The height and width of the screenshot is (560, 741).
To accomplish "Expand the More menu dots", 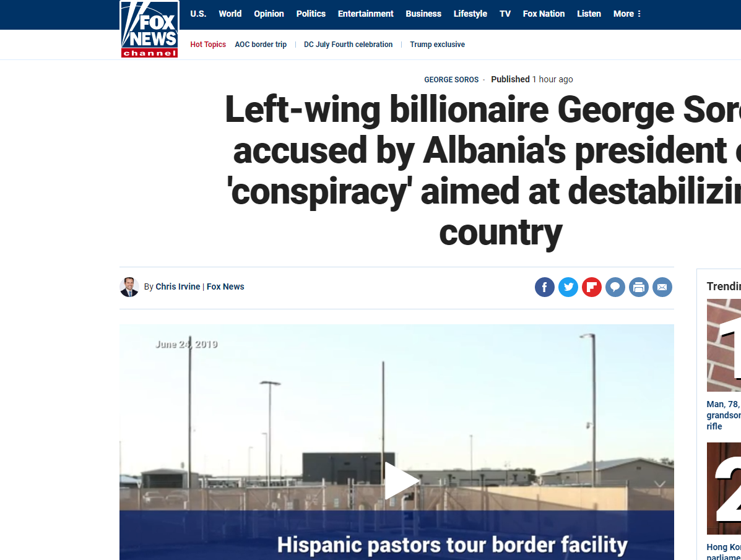I will tap(639, 14).
